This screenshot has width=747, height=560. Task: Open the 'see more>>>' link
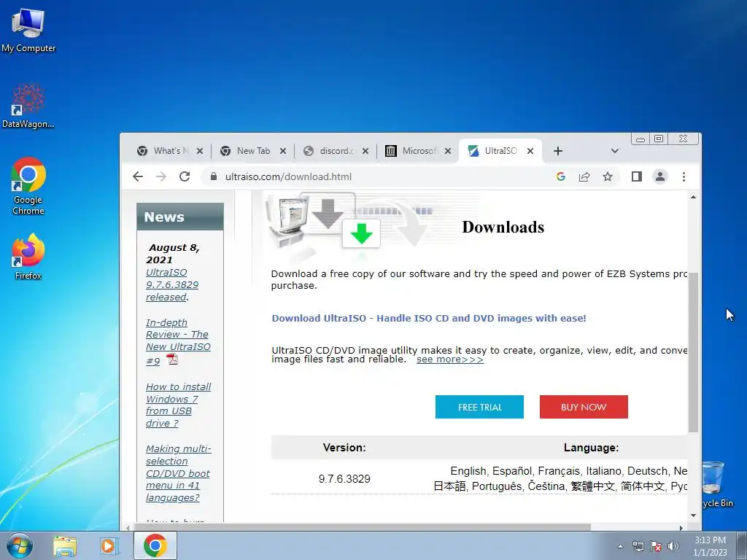[x=449, y=359]
